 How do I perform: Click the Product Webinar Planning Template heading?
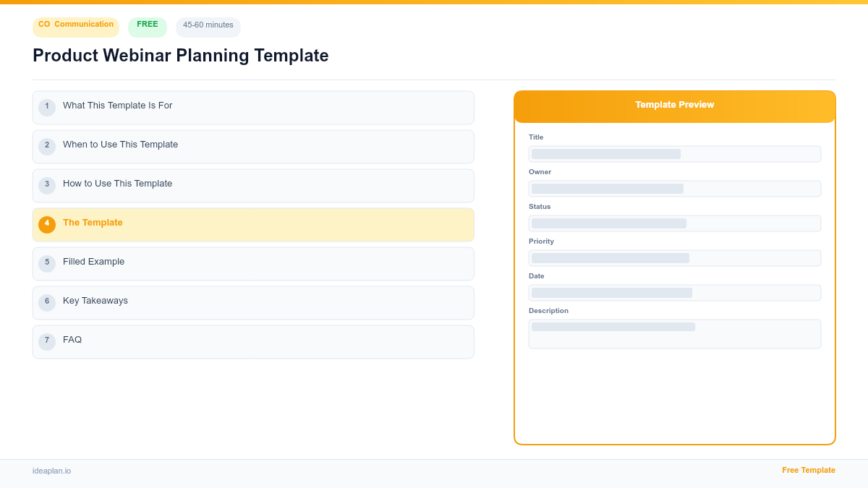pyautogui.click(x=181, y=56)
